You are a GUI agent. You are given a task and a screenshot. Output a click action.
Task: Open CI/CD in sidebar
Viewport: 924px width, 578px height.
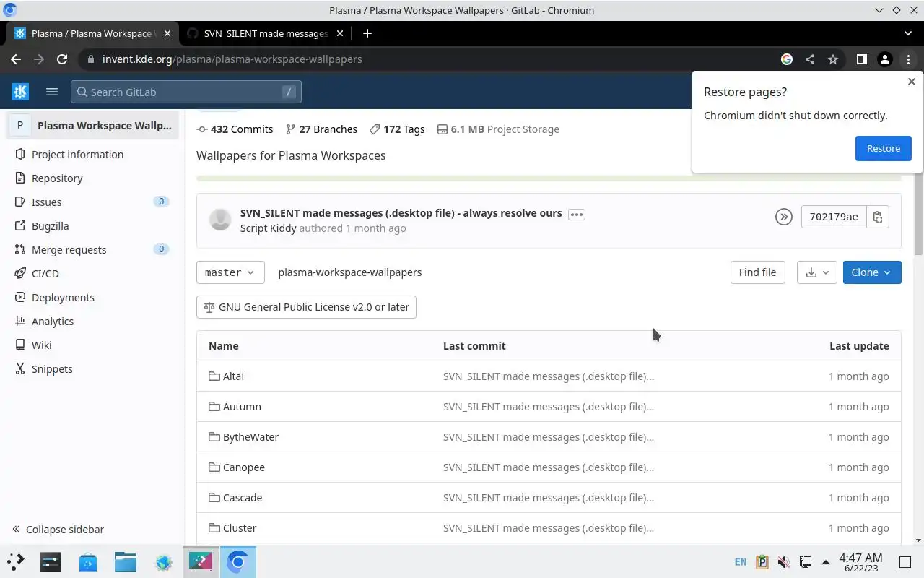point(92,273)
